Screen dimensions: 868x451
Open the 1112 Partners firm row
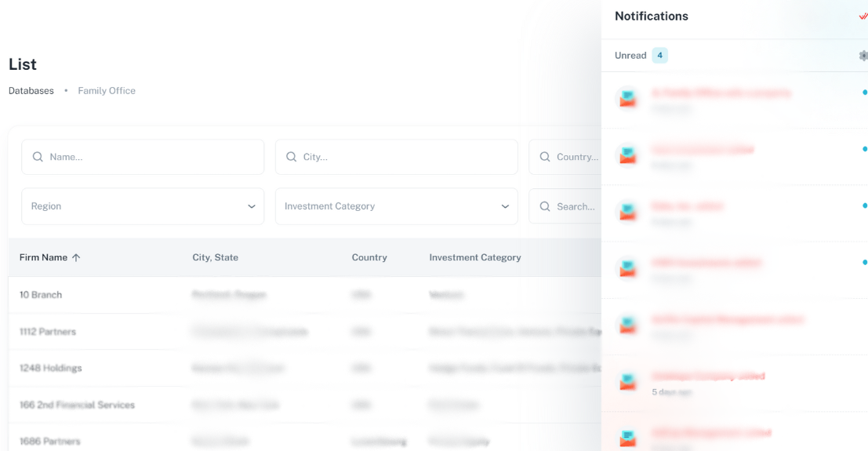click(304, 331)
